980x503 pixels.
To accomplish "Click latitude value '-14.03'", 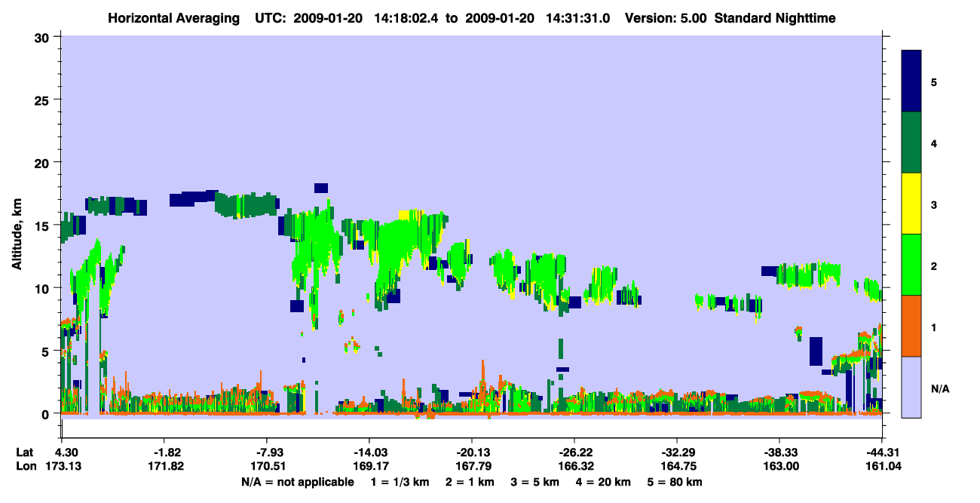I will [369, 452].
